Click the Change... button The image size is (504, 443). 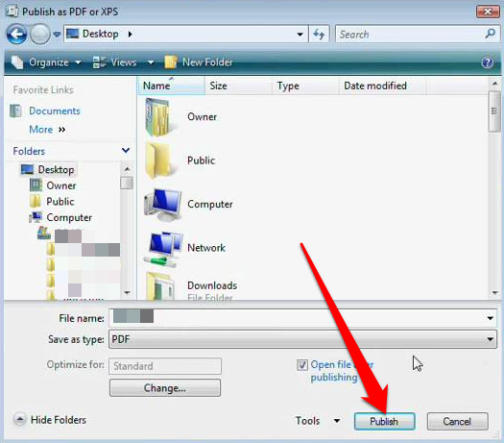(x=165, y=387)
